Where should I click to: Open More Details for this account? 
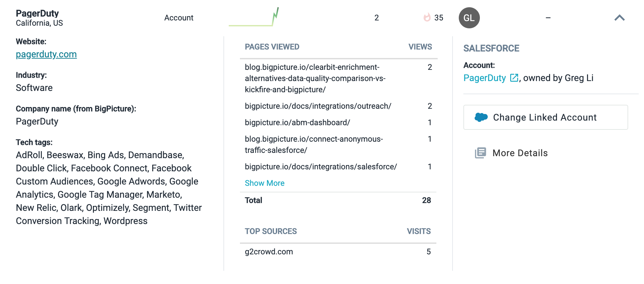520,153
